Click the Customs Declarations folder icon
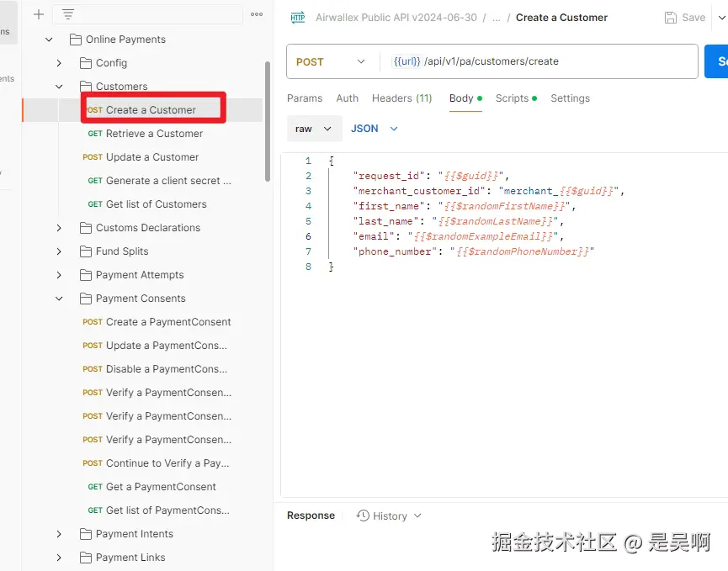Viewport: 728px width, 571px height. pos(86,228)
